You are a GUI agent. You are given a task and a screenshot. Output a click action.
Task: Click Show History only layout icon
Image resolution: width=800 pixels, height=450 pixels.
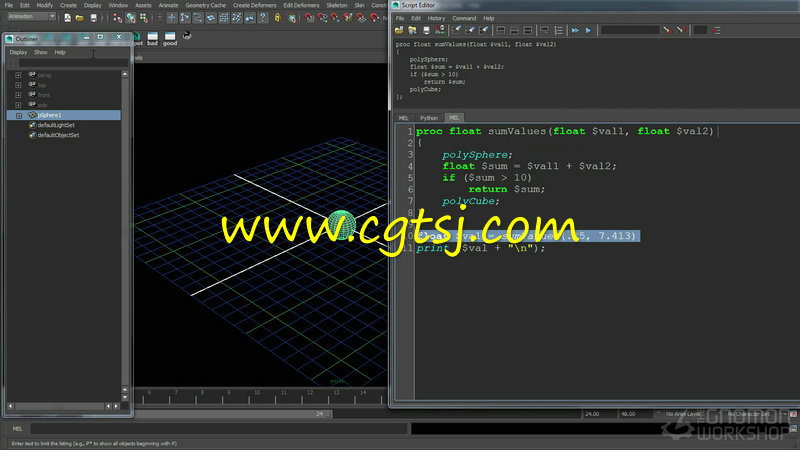point(501,31)
